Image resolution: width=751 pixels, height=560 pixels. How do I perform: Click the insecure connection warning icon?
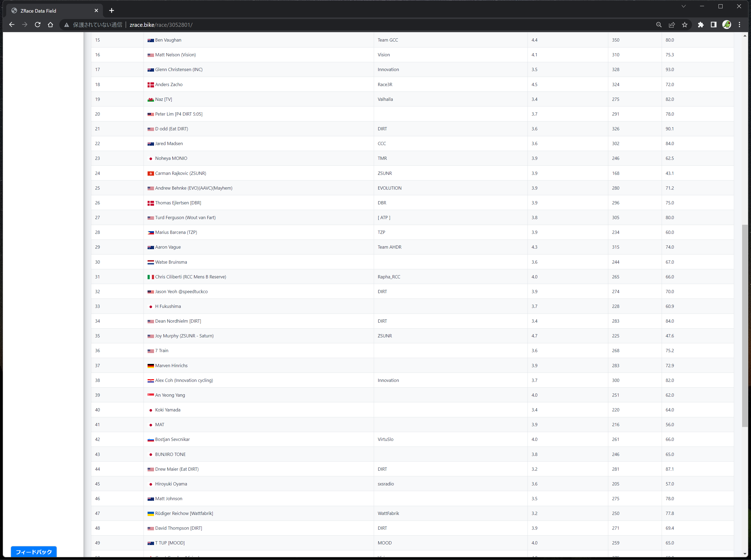click(x=67, y=25)
